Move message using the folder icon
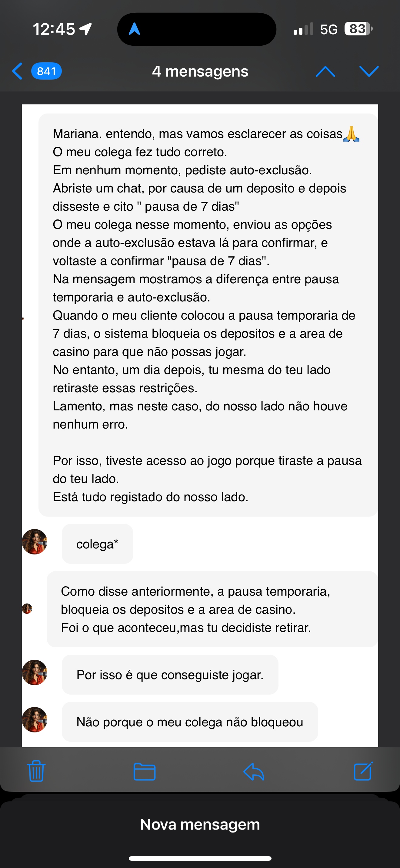400x868 pixels. point(144,771)
